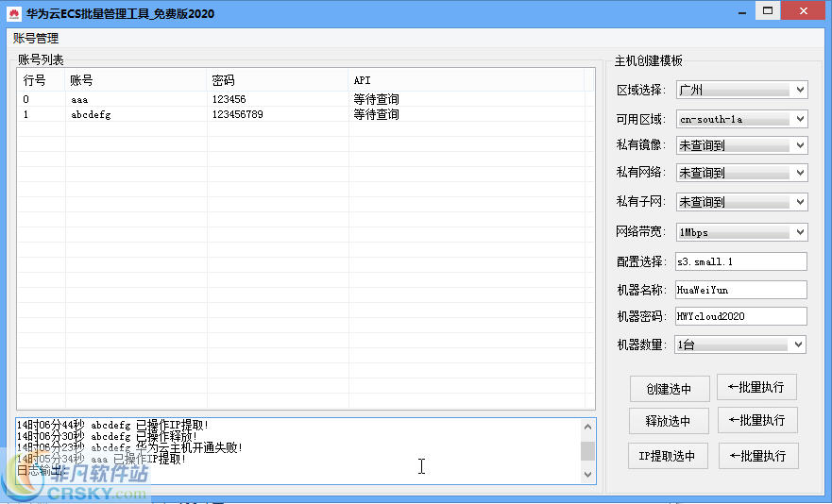The height and width of the screenshot is (504, 832).
Task: Click the 密码 column header
Action: click(x=278, y=80)
